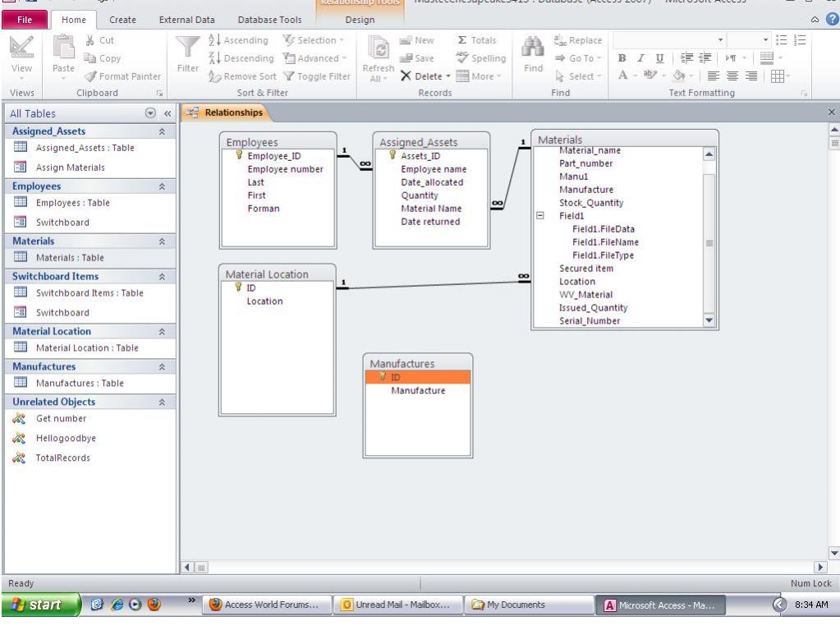Open the More records dropdown
The width and height of the screenshot is (840, 630).
479,76
